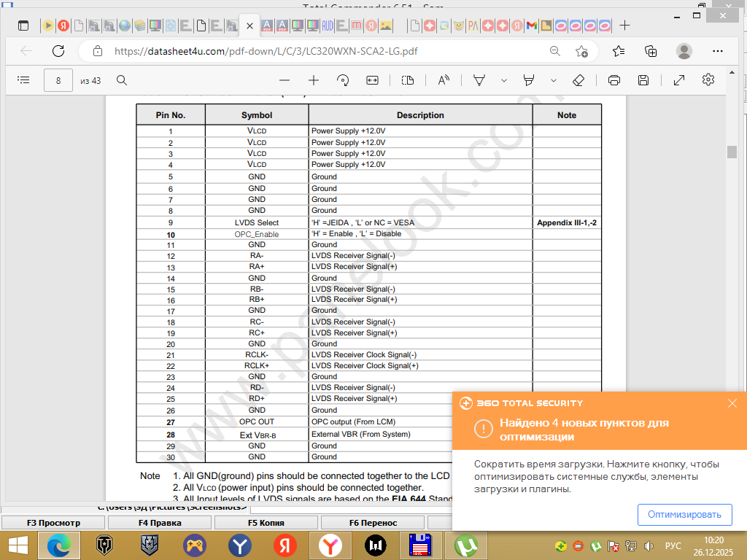Click the PDF search magnifier icon

point(122,80)
